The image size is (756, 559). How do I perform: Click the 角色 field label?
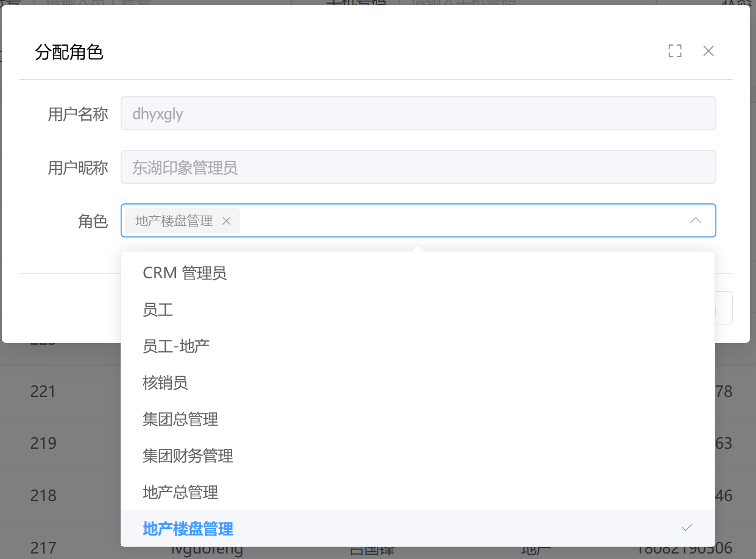pos(93,221)
